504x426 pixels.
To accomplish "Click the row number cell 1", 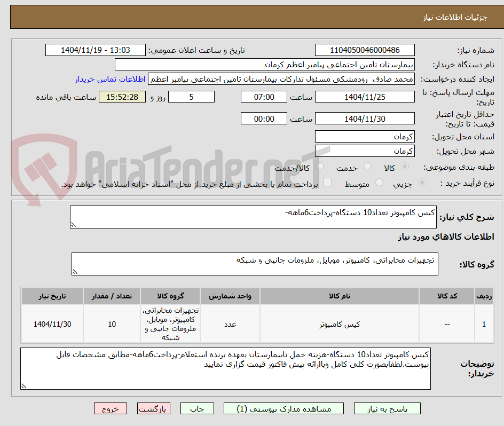I will [x=484, y=324].
